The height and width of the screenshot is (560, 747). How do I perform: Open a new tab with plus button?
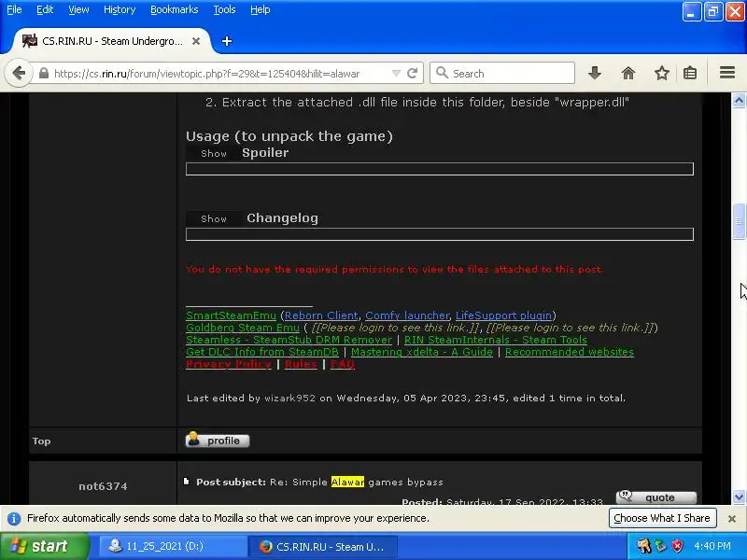pyautogui.click(x=227, y=41)
